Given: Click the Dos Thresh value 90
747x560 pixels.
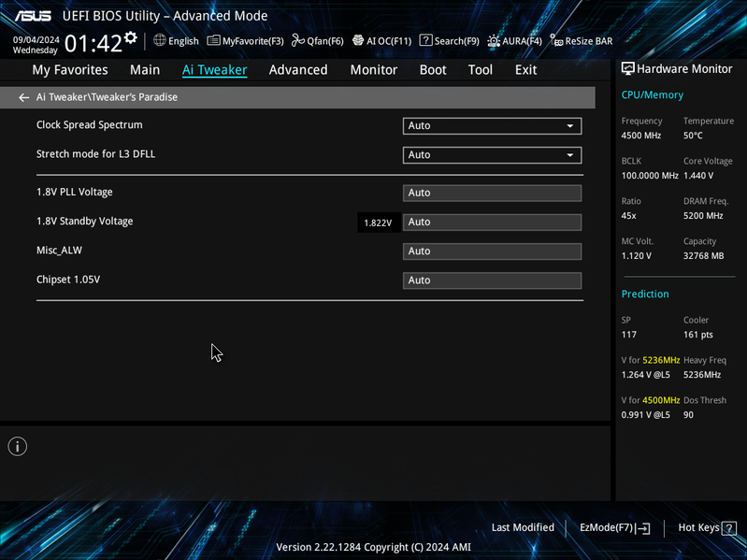Looking at the screenshot, I should point(688,415).
